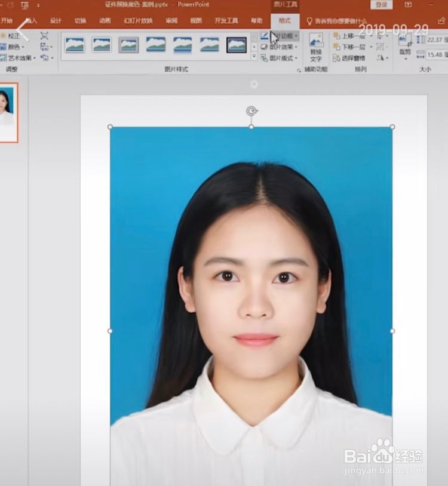Image resolution: width=448 pixels, height=486 pixels.
Task: Expand the 裁剪 crop dropdown arrow
Action: (405, 59)
